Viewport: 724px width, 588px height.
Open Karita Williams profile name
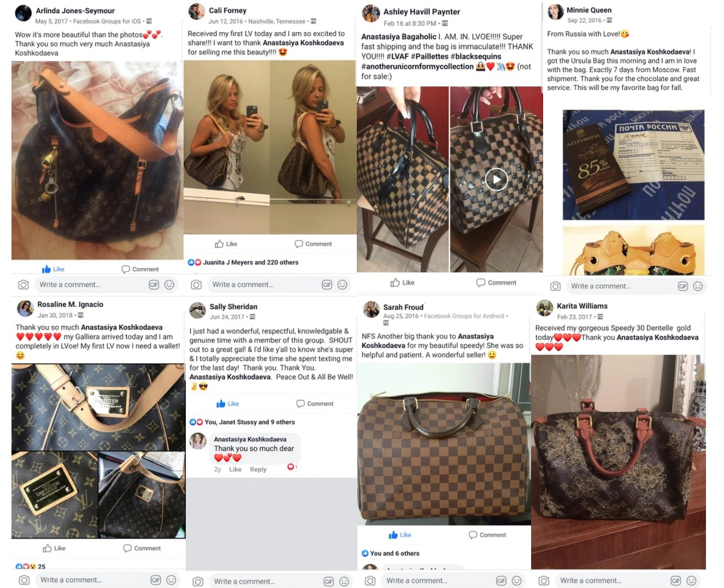click(x=582, y=306)
